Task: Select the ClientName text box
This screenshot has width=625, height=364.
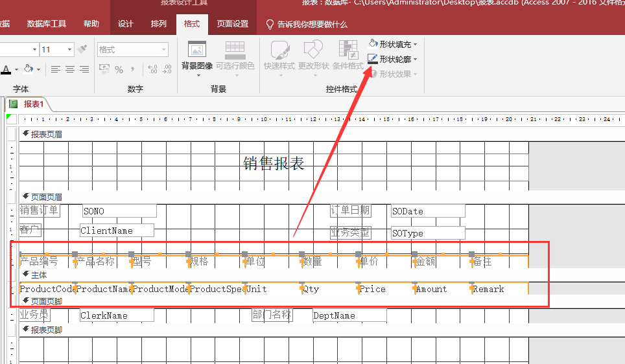Action: (117, 231)
